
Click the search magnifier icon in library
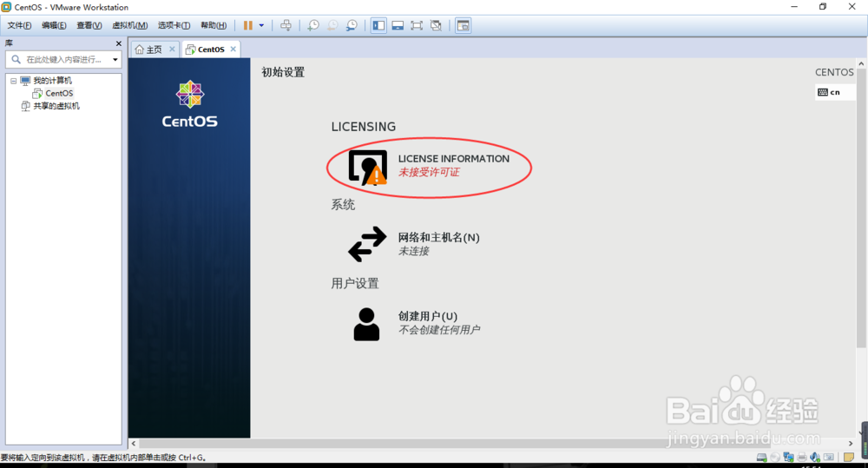(16, 59)
